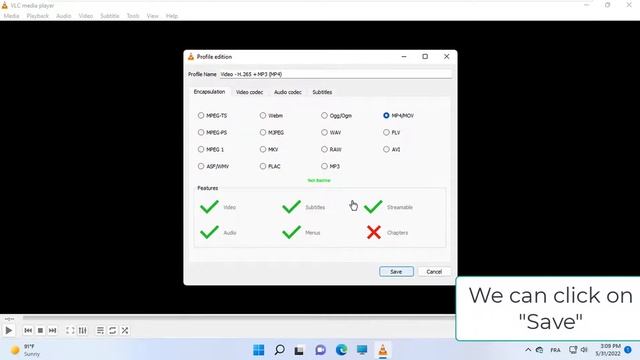Click Save in Profile edition dialog
Screen dimensions: 640x360
[x=396, y=272]
